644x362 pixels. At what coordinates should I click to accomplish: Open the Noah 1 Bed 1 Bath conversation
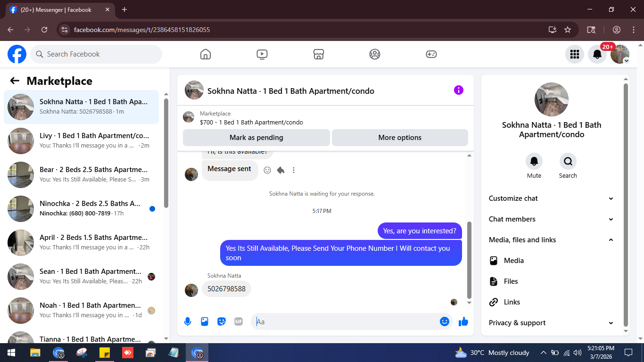click(81, 311)
